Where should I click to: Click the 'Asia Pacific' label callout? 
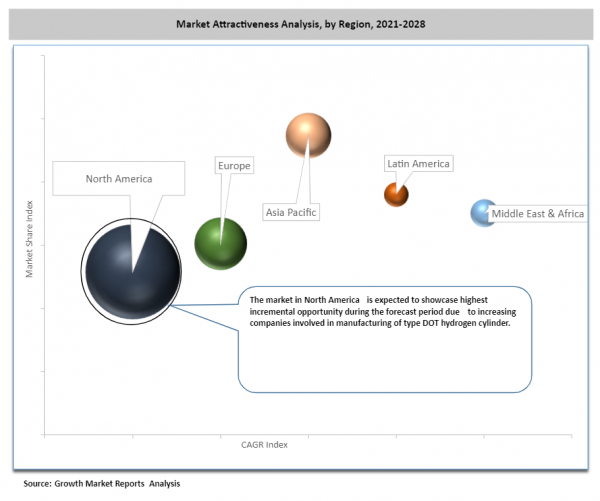click(291, 212)
